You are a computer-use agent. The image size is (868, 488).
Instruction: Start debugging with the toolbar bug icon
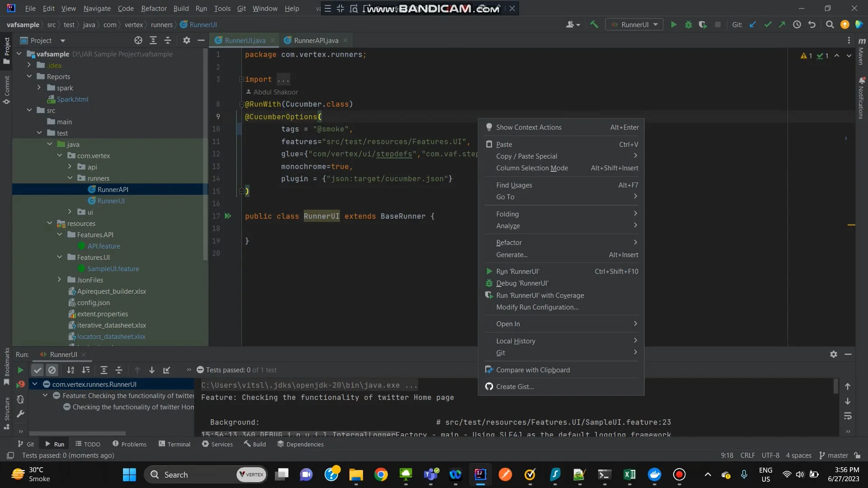tap(688, 25)
